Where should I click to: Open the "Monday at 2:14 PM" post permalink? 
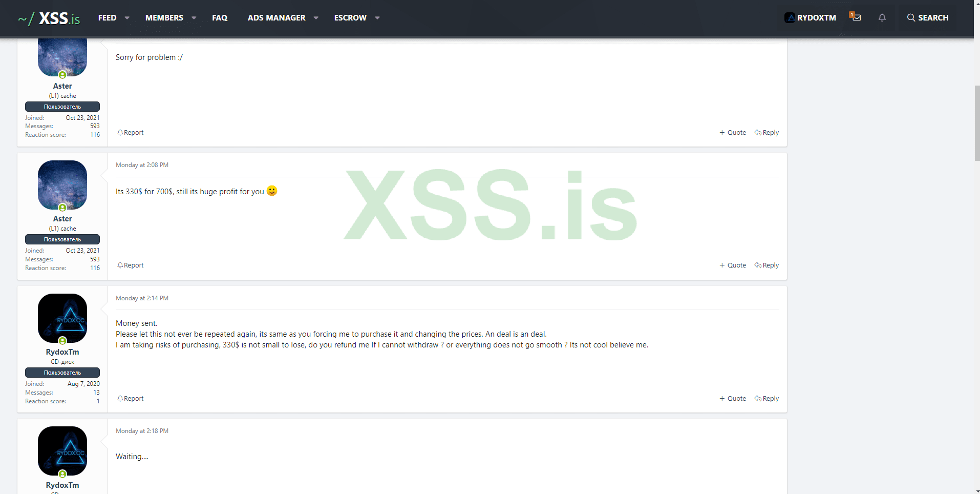point(142,298)
